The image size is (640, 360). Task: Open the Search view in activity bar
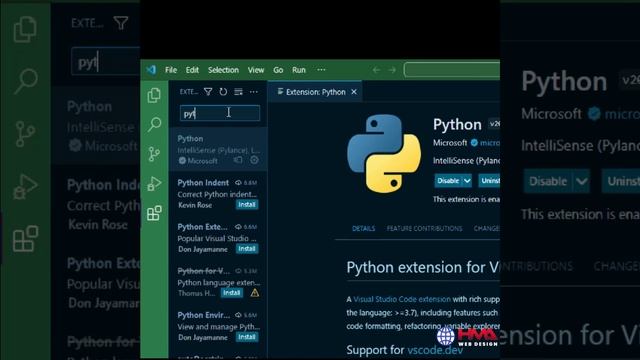[x=154, y=124]
